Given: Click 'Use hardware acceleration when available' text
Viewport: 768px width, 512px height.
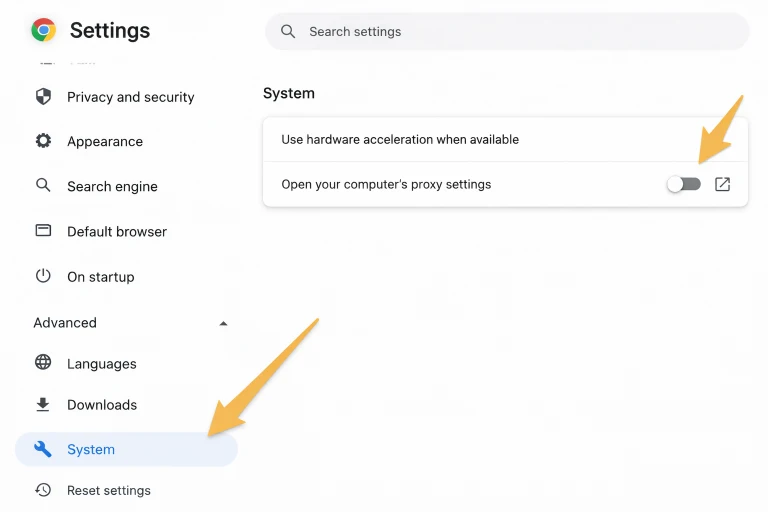Looking at the screenshot, I should pyautogui.click(x=400, y=140).
